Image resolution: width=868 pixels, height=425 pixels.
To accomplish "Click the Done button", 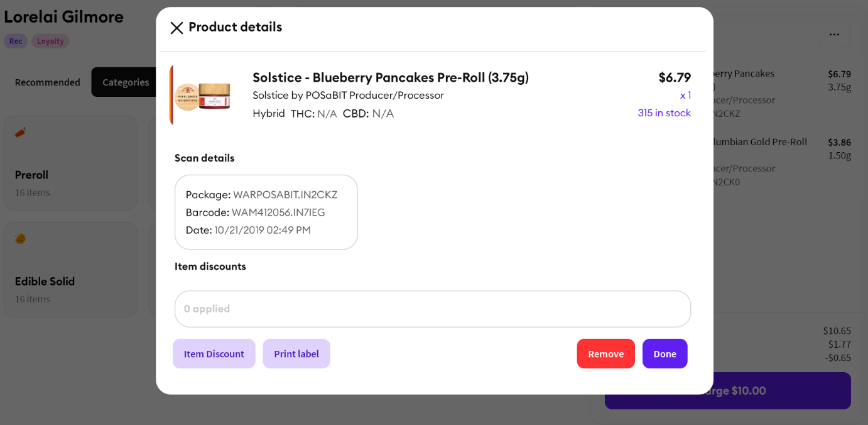I will 665,353.
